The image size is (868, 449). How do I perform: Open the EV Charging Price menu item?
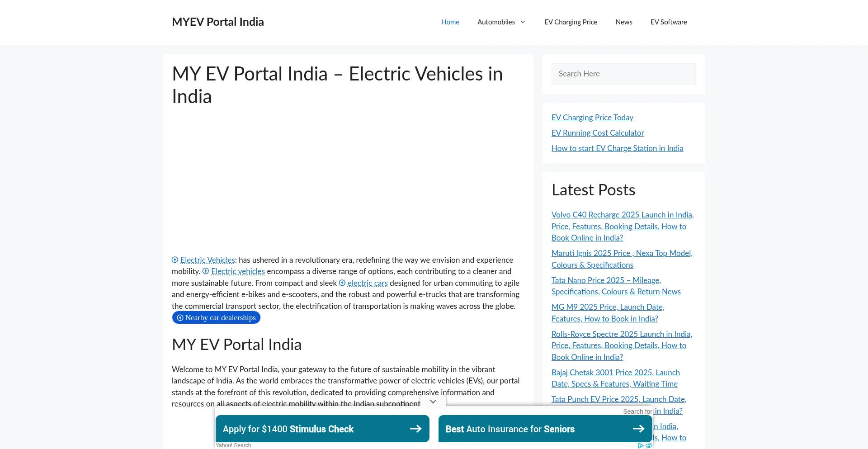click(x=571, y=22)
